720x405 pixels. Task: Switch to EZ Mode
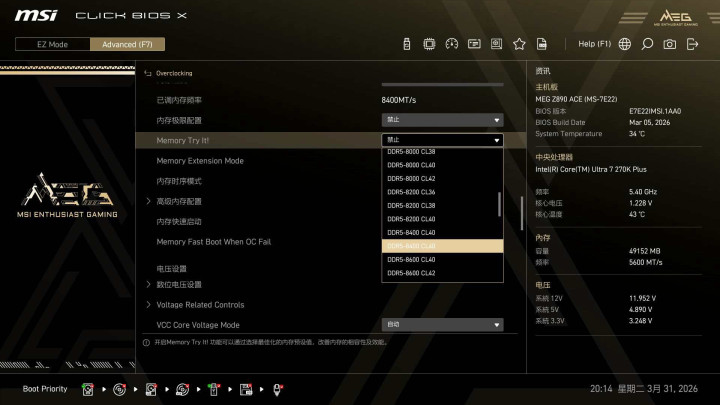coord(52,44)
